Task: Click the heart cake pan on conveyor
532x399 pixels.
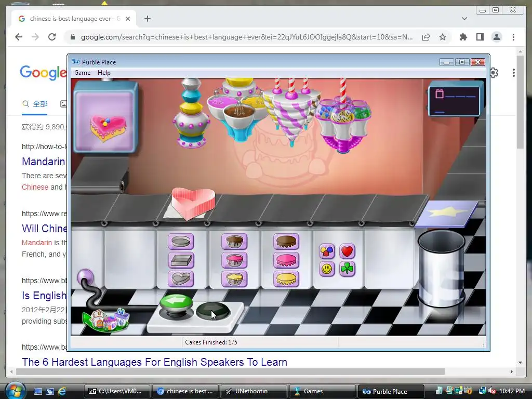Action: pos(193,203)
